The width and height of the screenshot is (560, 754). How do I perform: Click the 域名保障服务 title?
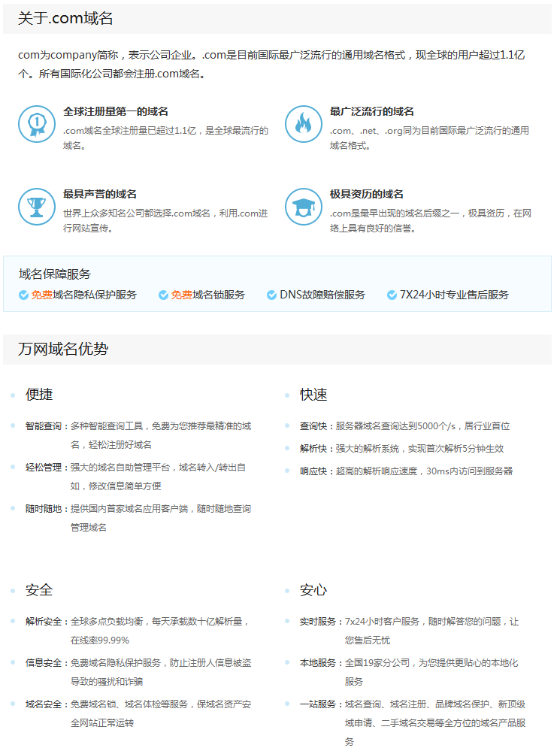click(55, 274)
